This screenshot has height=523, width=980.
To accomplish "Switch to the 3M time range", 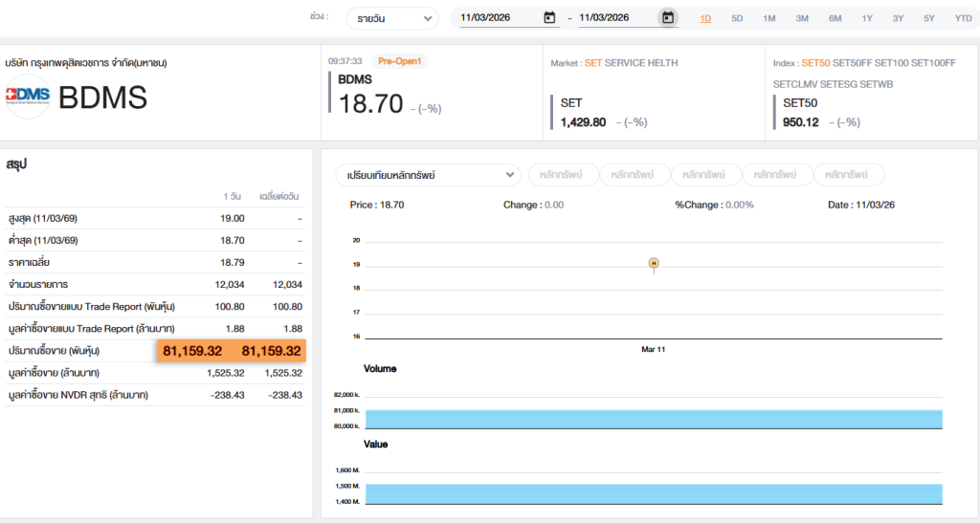I will [802, 18].
